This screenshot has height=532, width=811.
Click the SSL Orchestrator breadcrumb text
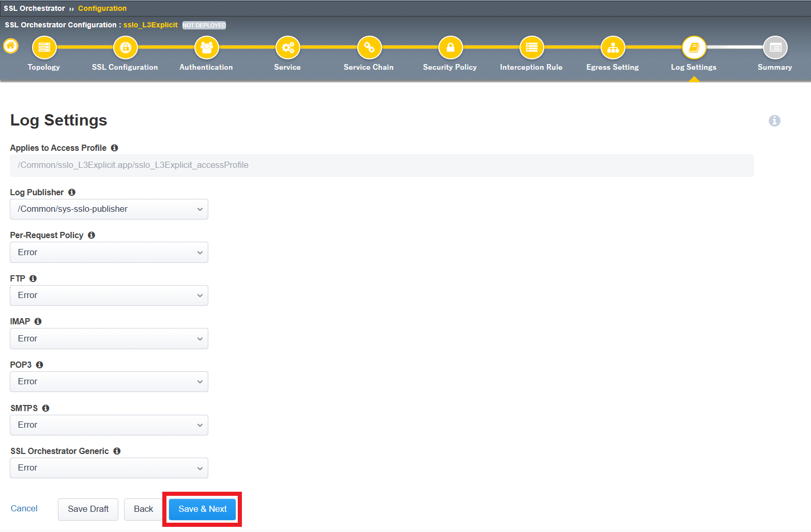pos(35,8)
